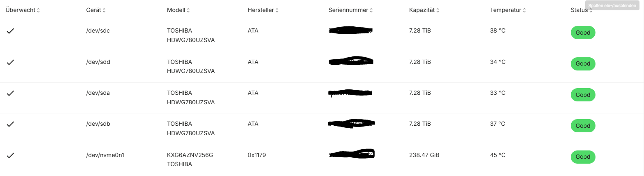Click the Temperatur column sort icon
Viewport: 644px width, 176px height.
point(524,10)
